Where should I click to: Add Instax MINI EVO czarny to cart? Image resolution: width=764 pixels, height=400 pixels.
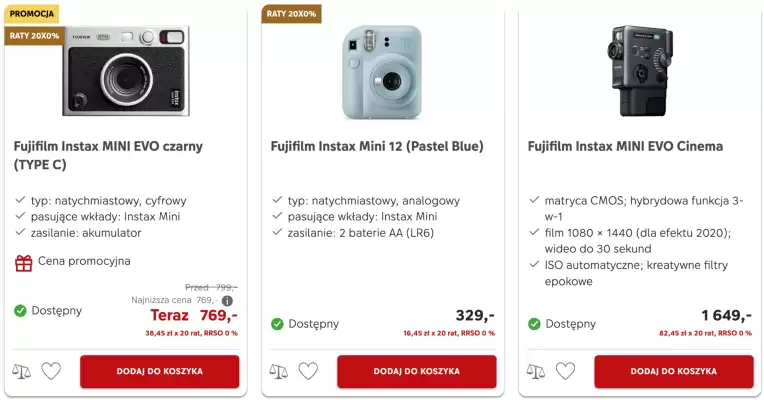[x=159, y=371]
